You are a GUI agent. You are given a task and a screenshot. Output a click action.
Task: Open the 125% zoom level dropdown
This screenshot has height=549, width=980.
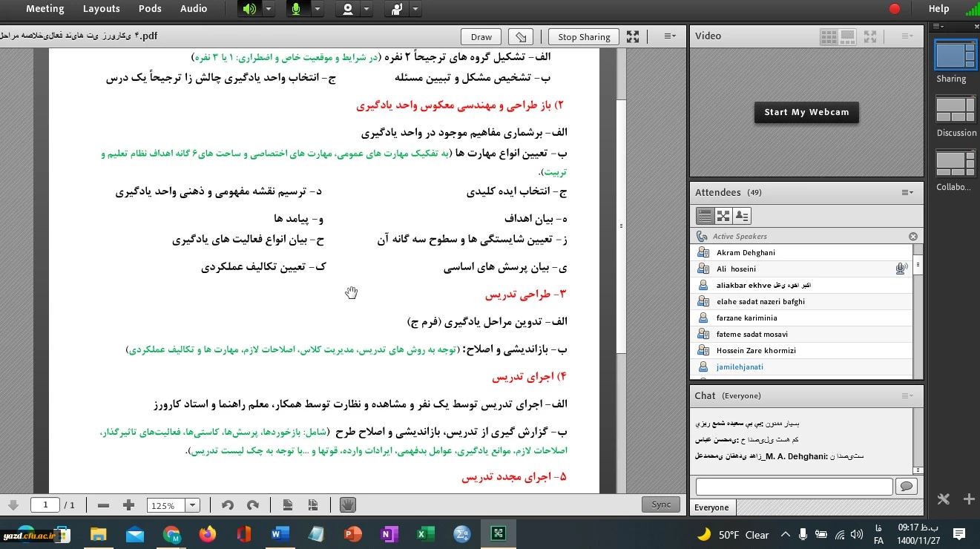pos(193,505)
